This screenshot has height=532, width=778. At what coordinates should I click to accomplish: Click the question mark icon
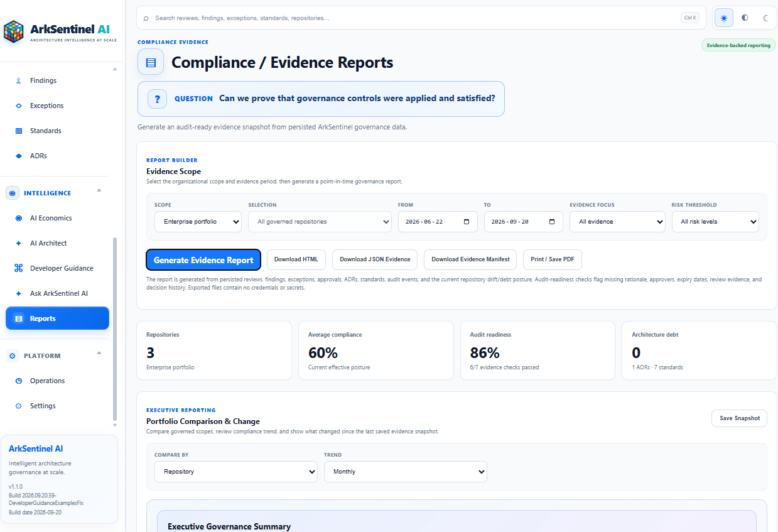[x=157, y=99]
